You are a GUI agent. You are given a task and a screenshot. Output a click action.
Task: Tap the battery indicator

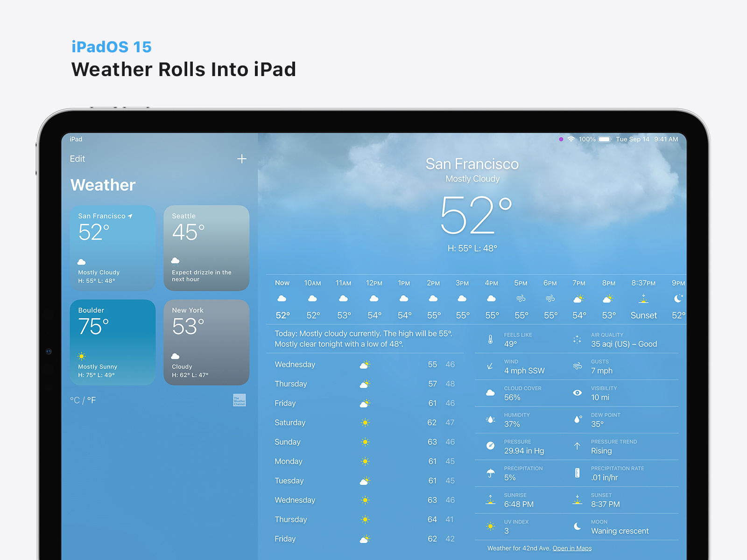tap(604, 139)
